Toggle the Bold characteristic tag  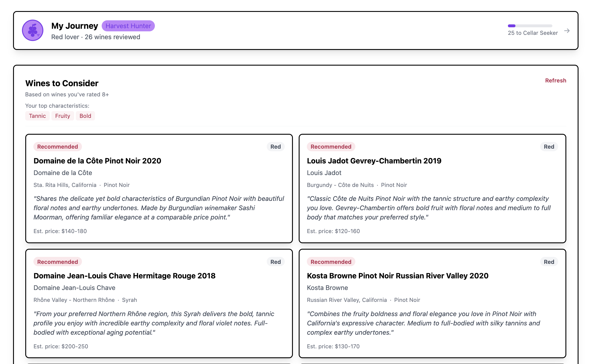tap(85, 116)
